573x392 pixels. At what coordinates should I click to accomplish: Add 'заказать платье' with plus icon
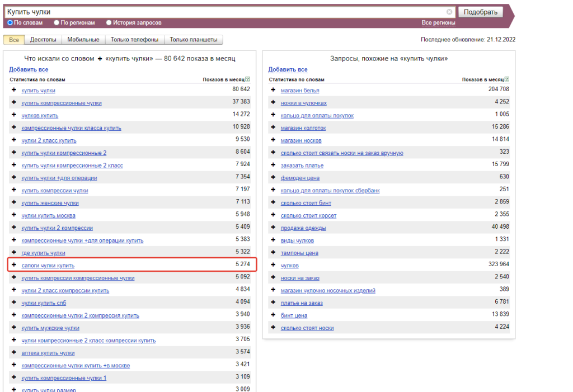click(x=273, y=165)
